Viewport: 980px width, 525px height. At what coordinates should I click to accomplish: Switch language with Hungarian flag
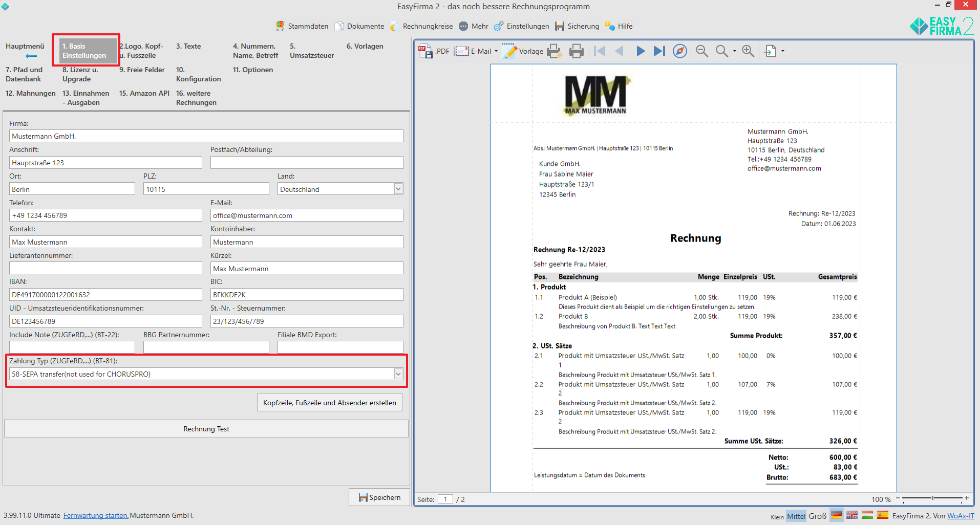[867, 515]
